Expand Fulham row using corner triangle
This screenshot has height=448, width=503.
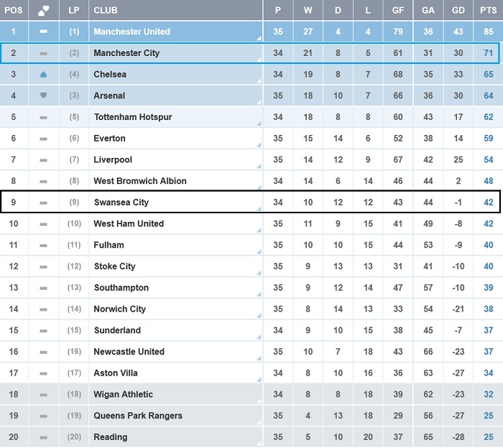258,252
